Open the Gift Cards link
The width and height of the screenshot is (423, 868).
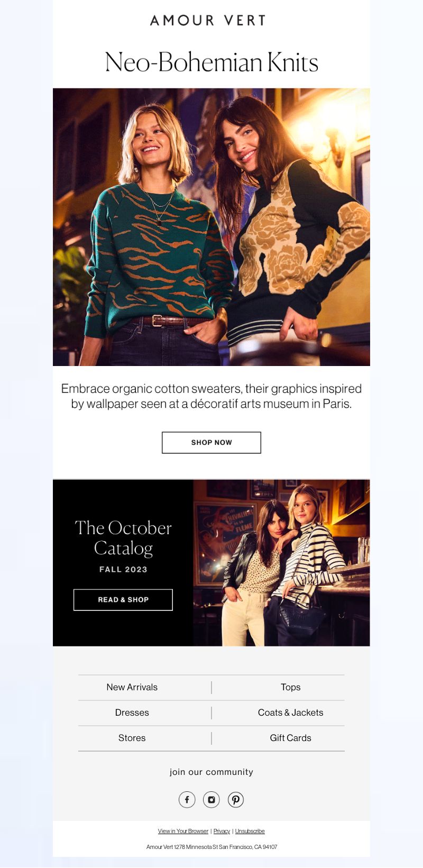[x=291, y=738]
